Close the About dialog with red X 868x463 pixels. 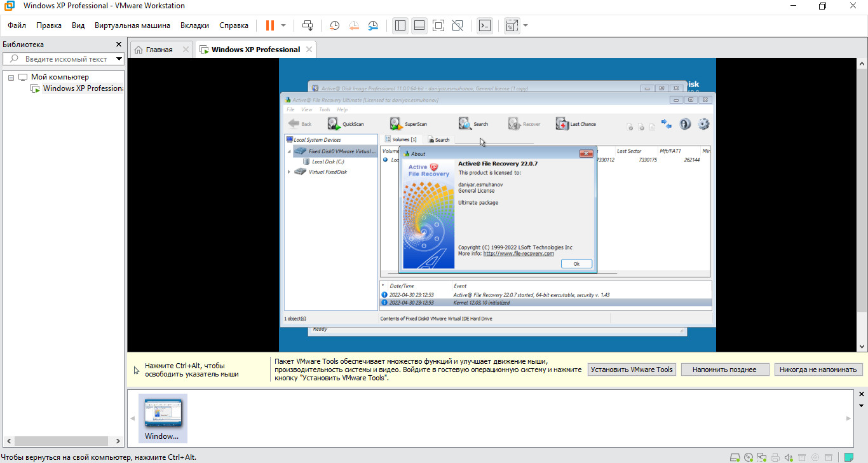[x=586, y=153]
